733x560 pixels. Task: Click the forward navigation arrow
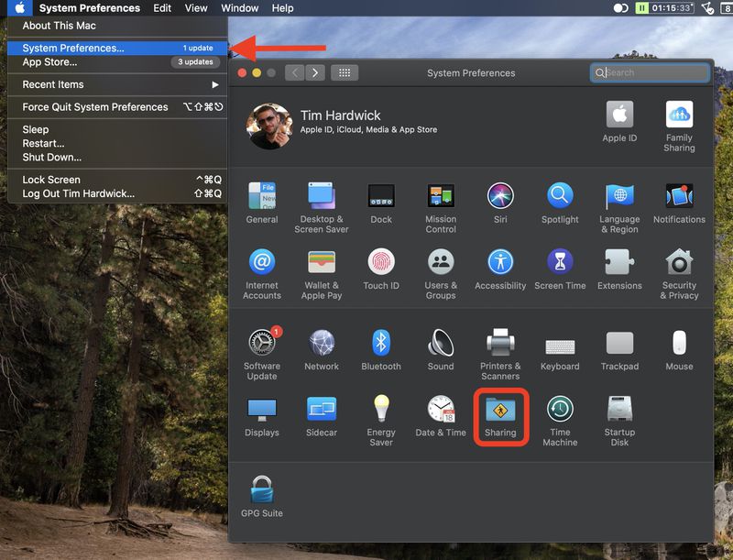point(315,73)
